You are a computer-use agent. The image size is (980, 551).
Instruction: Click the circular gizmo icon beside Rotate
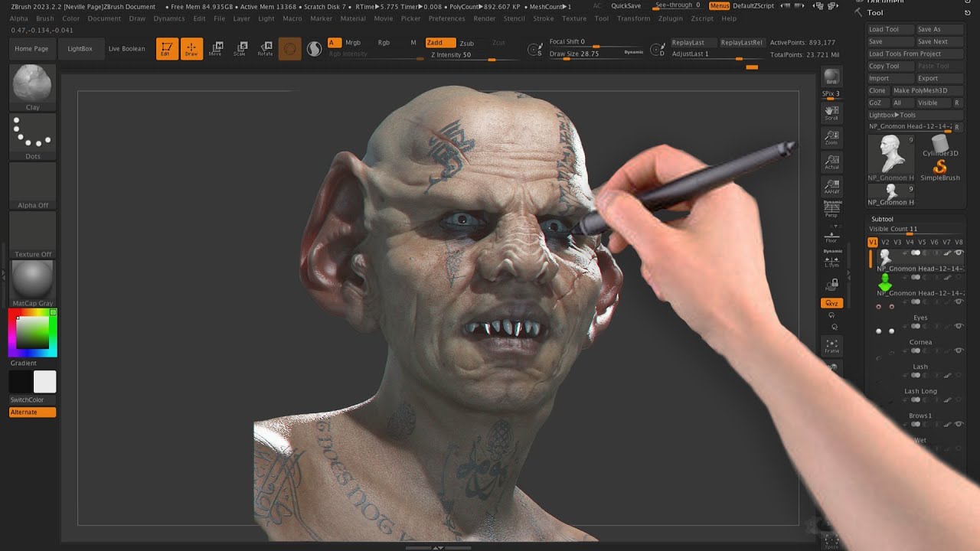click(289, 49)
